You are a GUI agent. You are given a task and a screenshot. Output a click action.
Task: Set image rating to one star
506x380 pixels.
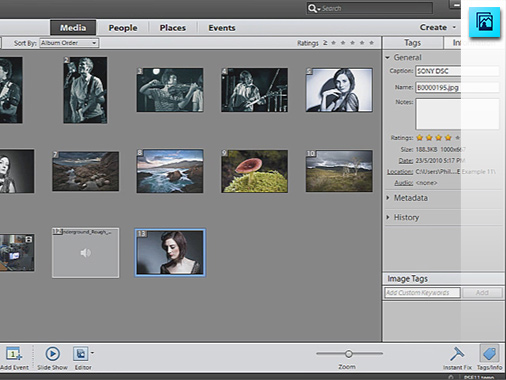[x=420, y=137]
